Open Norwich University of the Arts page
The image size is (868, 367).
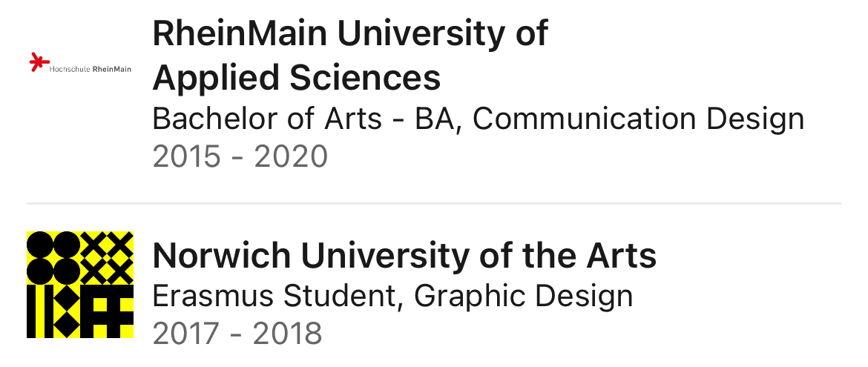(x=404, y=257)
